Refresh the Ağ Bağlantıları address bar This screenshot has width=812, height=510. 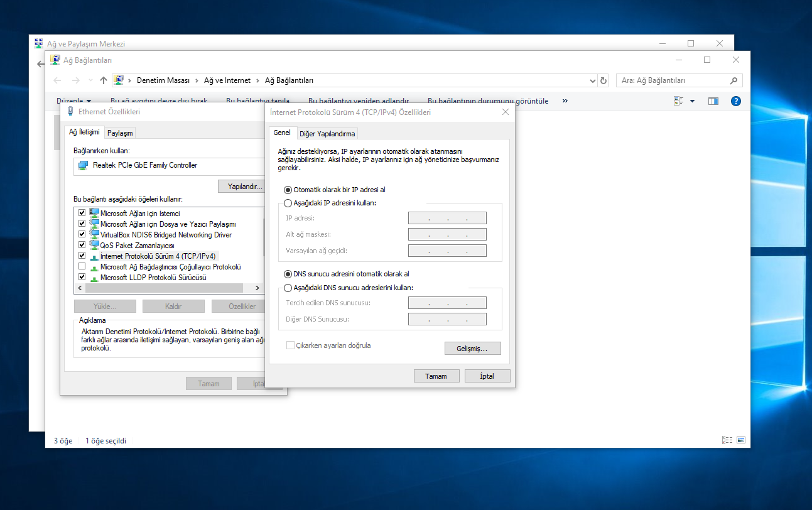604,80
